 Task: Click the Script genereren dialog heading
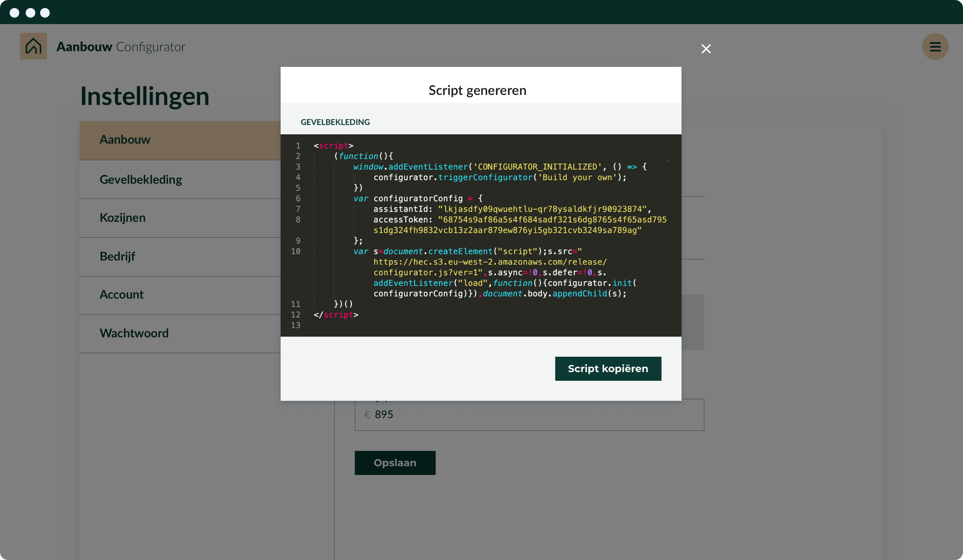[477, 90]
